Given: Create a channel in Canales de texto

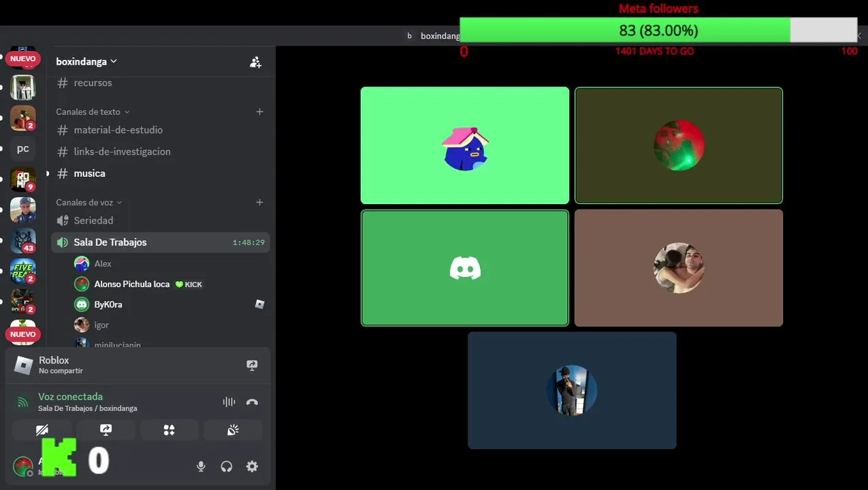Looking at the screenshot, I should click(259, 112).
